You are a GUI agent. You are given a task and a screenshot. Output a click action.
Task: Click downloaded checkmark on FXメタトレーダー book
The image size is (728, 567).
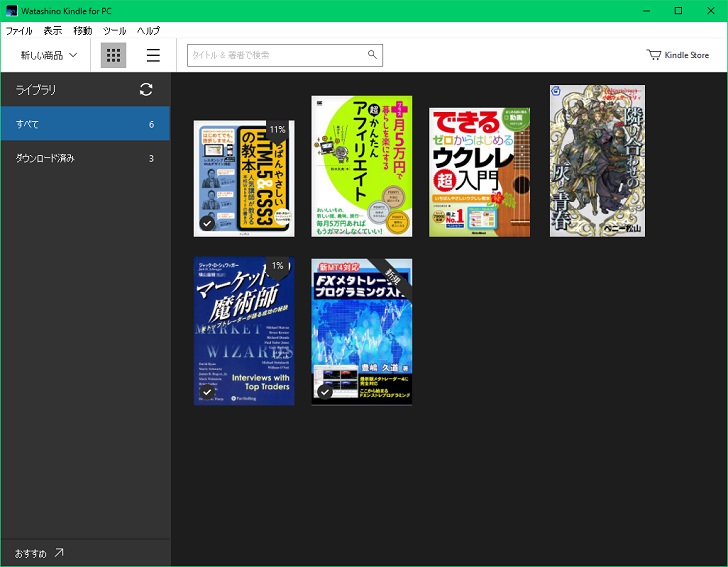coord(325,392)
